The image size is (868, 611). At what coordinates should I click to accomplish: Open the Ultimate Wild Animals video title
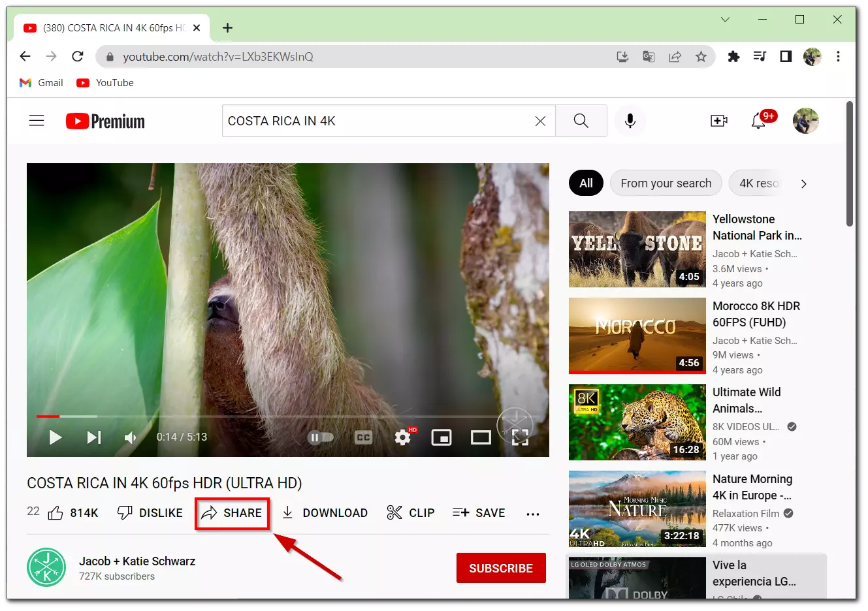(747, 400)
